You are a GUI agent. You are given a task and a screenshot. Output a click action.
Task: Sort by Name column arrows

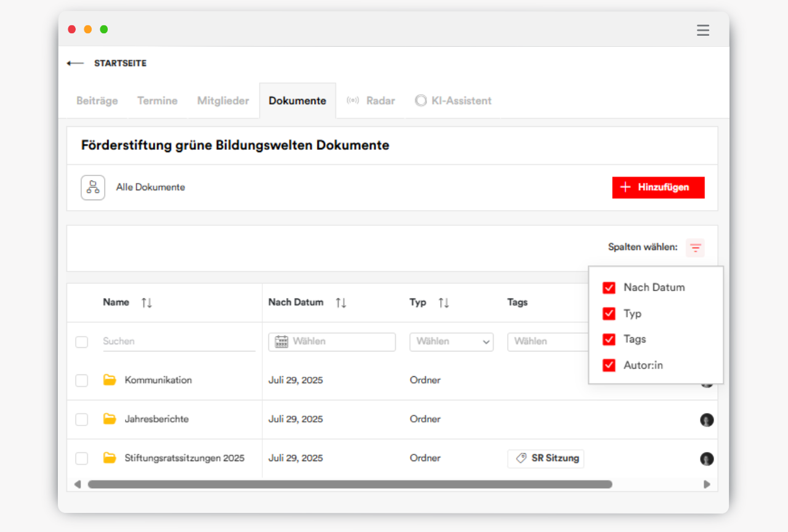[147, 302]
